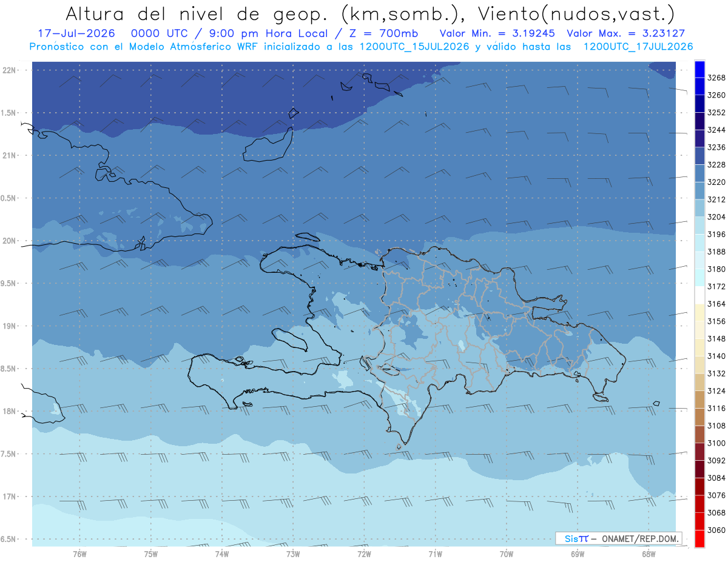Click the red swatch below 3060
Viewport: 728px width, 562px height.
(699, 539)
